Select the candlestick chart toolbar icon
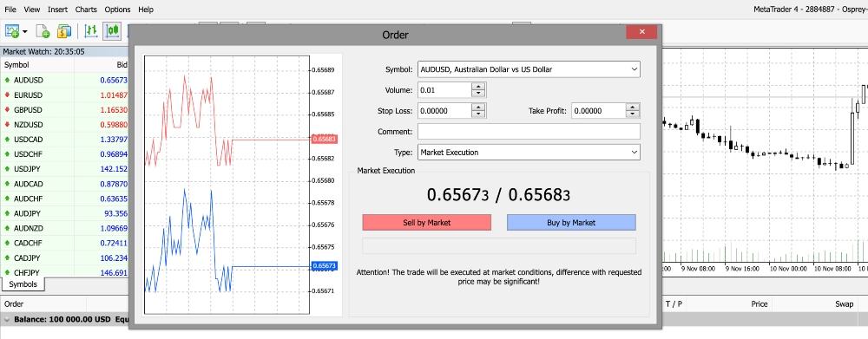Screen dimensions: 868x339 pyautogui.click(x=112, y=31)
